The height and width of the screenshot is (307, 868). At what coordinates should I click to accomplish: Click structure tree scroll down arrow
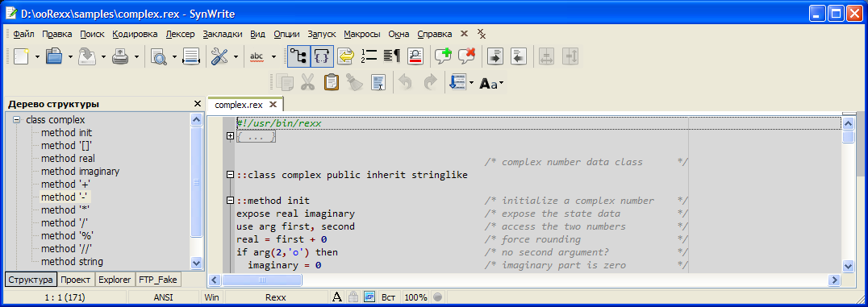pyautogui.click(x=197, y=263)
